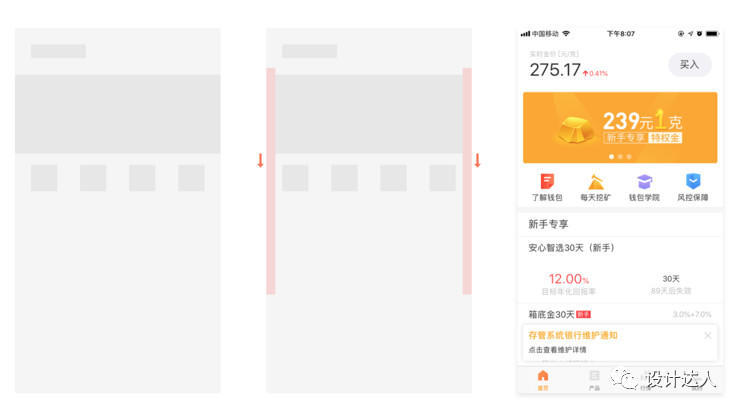Open the 安心智选30天（新手）product
740x411 pixels.
tap(571, 248)
